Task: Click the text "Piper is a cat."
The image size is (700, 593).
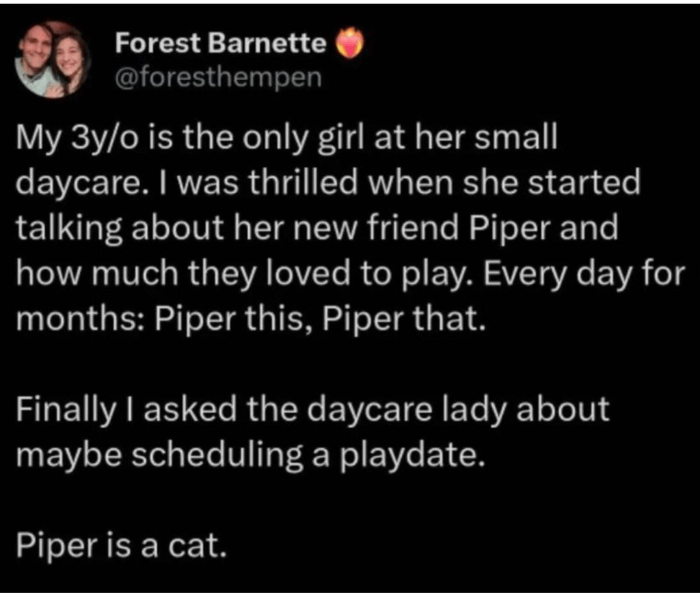Action: pyautogui.click(x=120, y=546)
